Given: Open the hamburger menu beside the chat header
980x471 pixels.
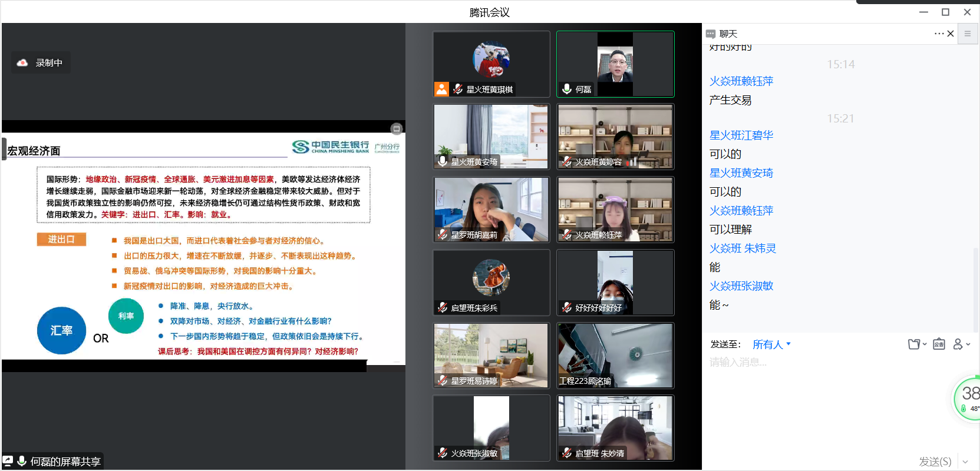Looking at the screenshot, I should pos(967,34).
